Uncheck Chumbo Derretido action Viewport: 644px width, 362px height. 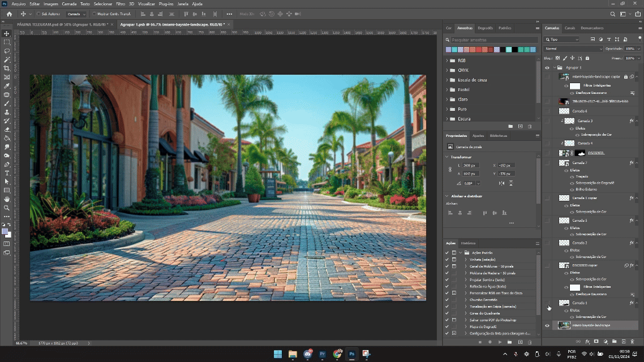pos(447,300)
